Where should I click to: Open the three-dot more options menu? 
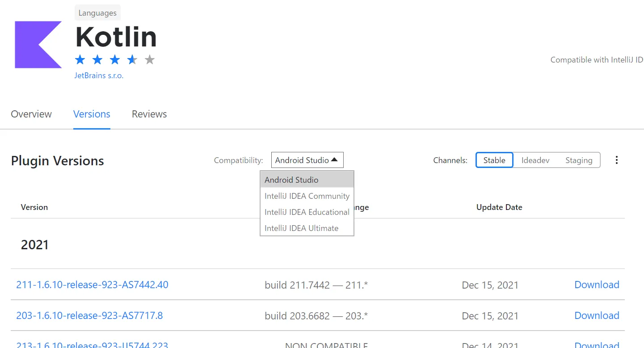click(617, 160)
